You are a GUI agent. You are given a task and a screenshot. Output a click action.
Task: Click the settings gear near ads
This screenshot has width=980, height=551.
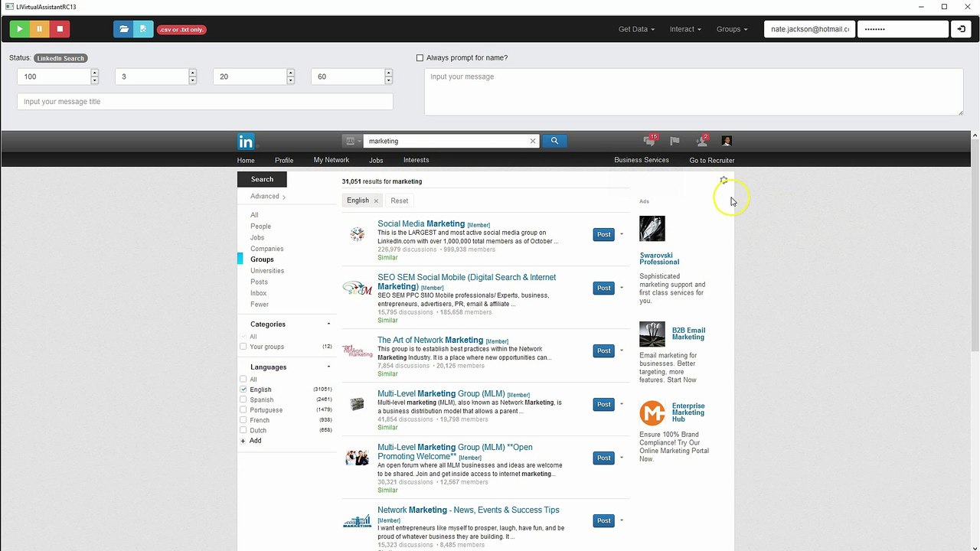point(724,181)
